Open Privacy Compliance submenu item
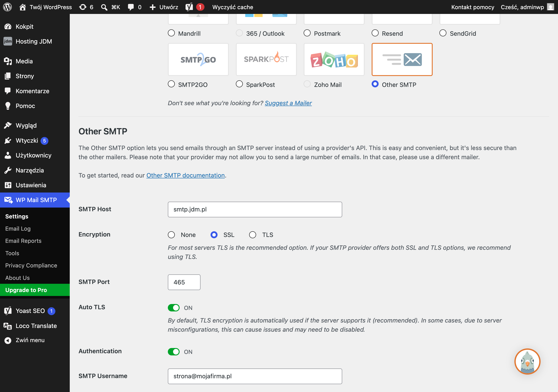This screenshot has height=392, width=558. click(x=31, y=265)
